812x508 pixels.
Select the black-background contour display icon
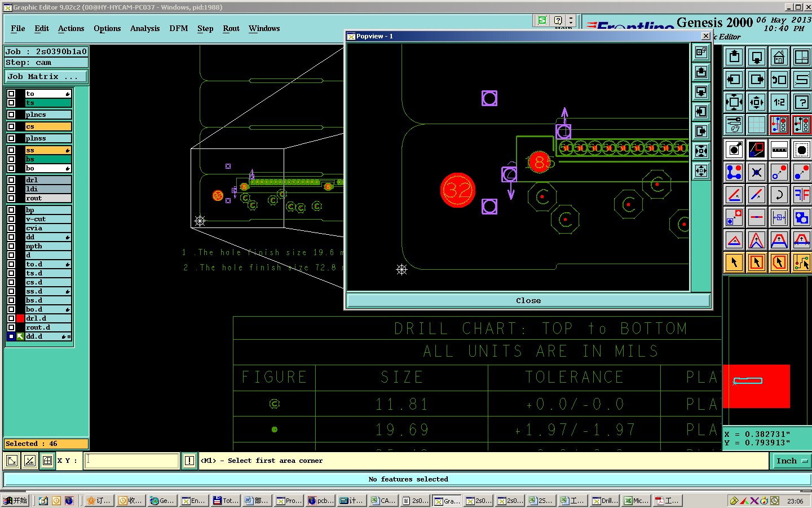pyautogui.click(x=757, y=150)
